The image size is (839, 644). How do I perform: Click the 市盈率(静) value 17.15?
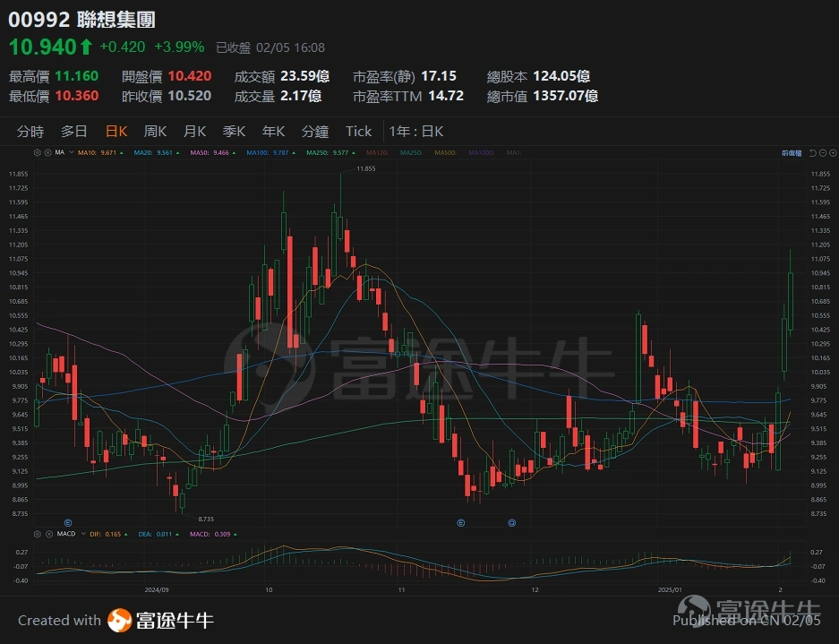coord(439,76)
